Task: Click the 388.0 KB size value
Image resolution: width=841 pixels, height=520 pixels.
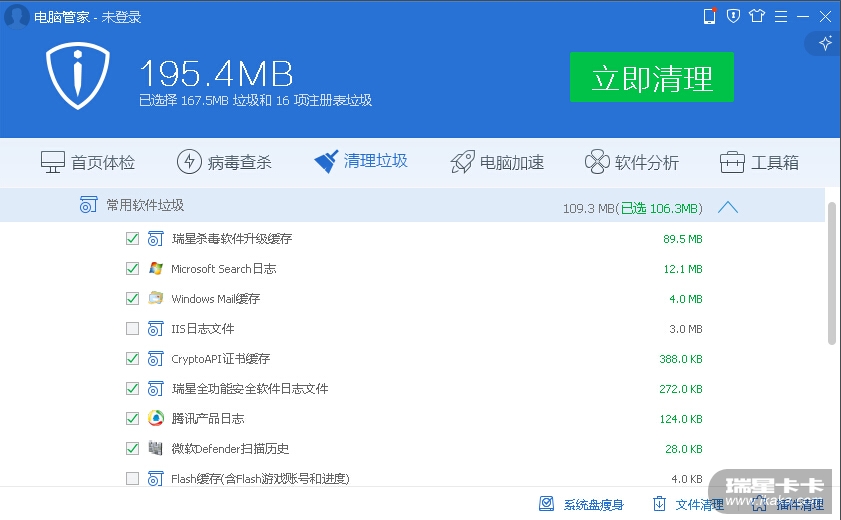Action: point(681,359)
